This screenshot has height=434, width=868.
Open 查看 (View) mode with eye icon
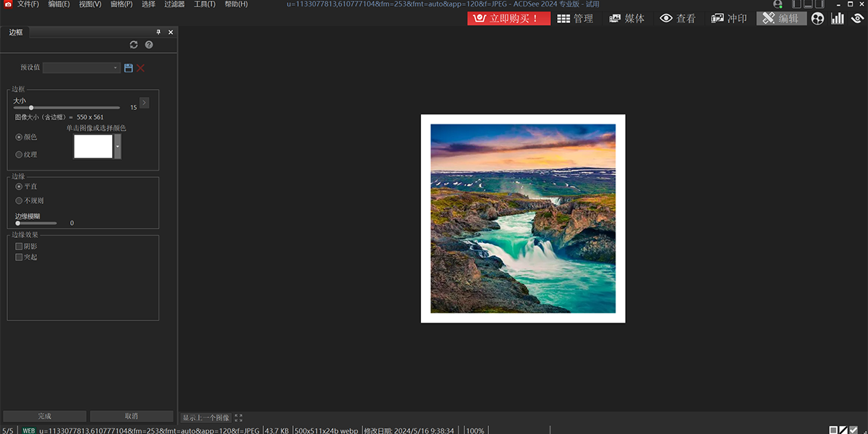[x=677, y=18]
